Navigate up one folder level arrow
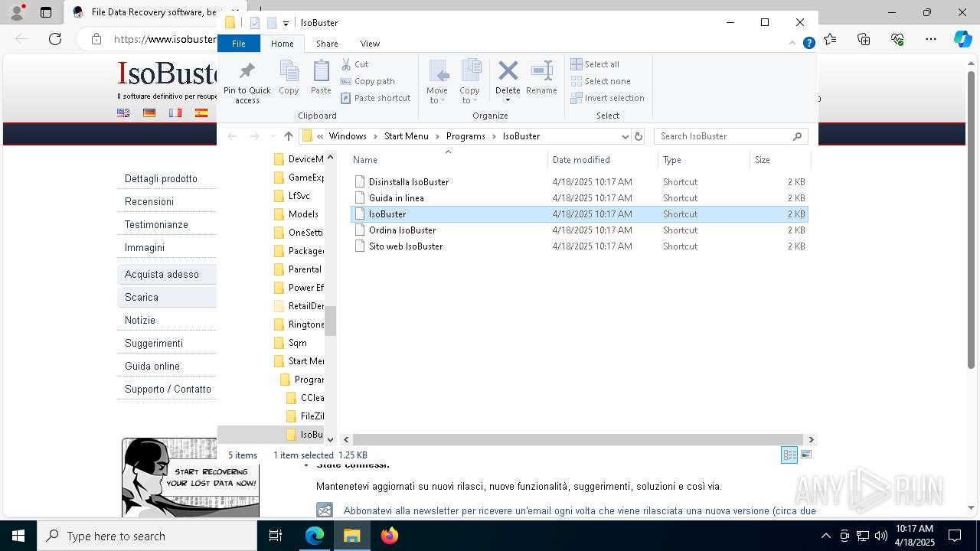980x551 pixels. click(288, 136)
